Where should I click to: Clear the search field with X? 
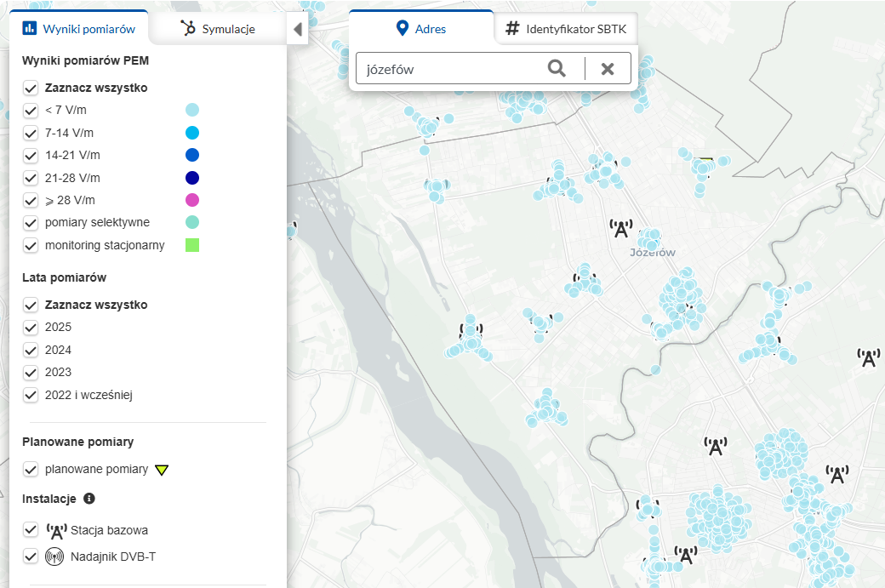[x=608, y=69]
